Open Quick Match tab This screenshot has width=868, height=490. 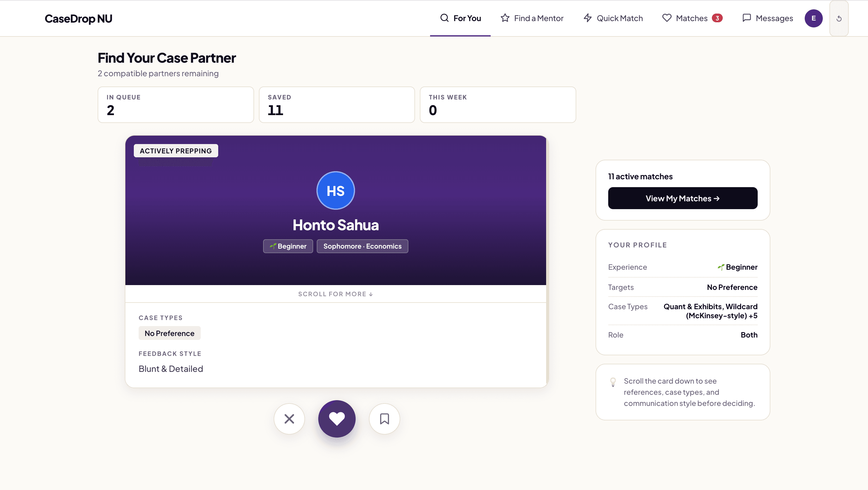[613, 18]
